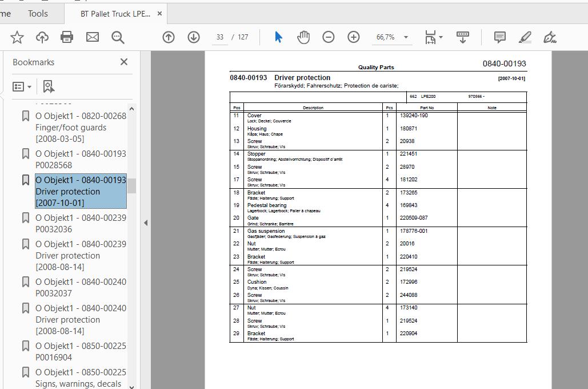588x389 pixels.
Task: Click the page number input field
Action: click(x=219, y=37)
